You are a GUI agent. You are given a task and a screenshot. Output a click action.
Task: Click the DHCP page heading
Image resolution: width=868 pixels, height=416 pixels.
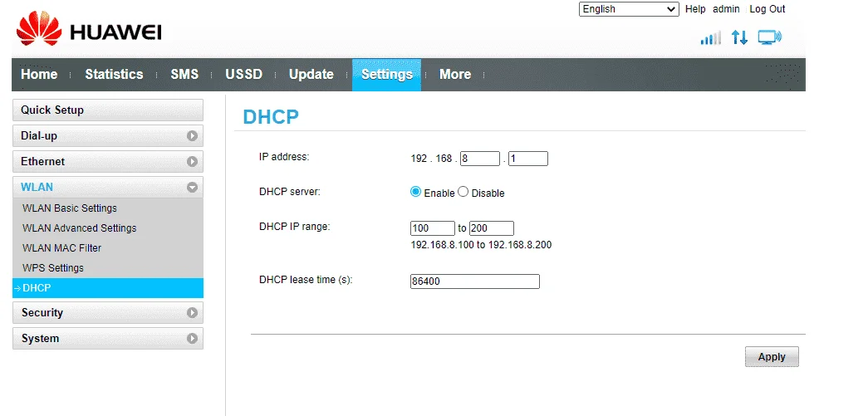coord(271,117)
